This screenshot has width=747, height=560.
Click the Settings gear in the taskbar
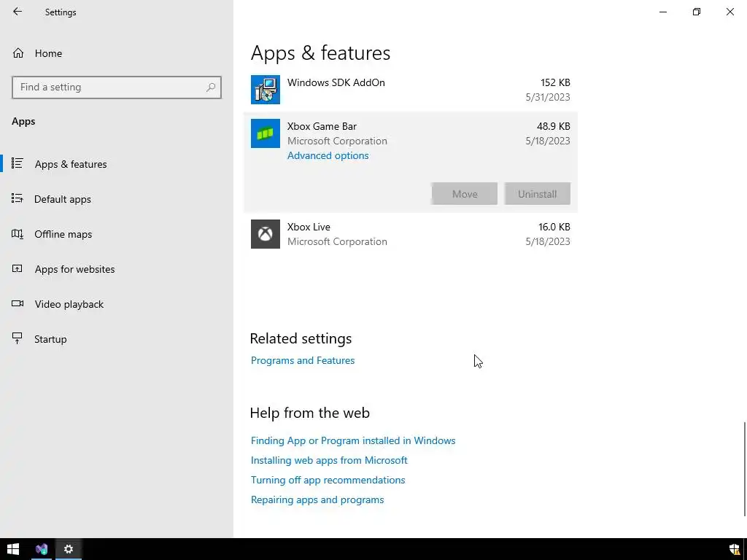click(x=69, y=549)
